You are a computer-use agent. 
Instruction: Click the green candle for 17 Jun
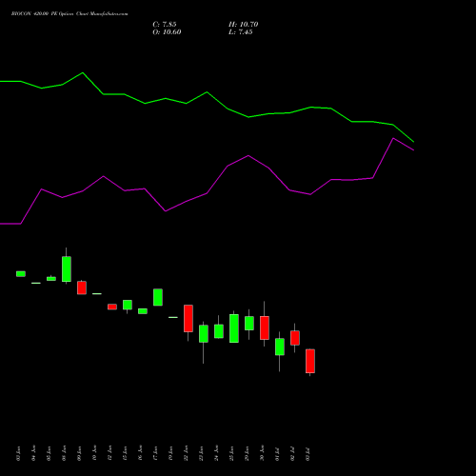pos(158,297)
